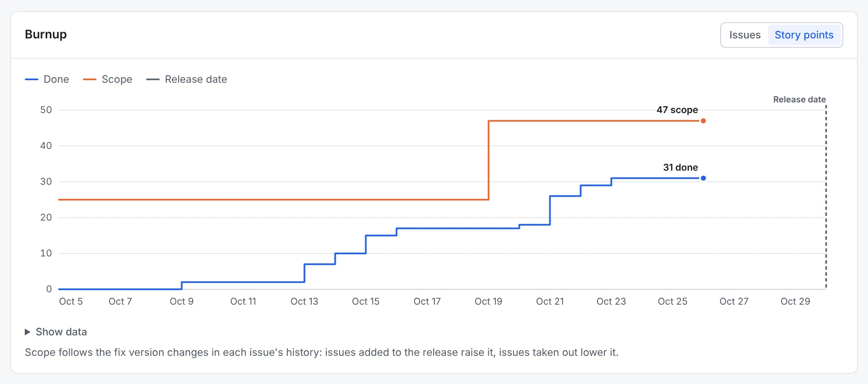Click the blue Done end point dot

pos(703,178)
